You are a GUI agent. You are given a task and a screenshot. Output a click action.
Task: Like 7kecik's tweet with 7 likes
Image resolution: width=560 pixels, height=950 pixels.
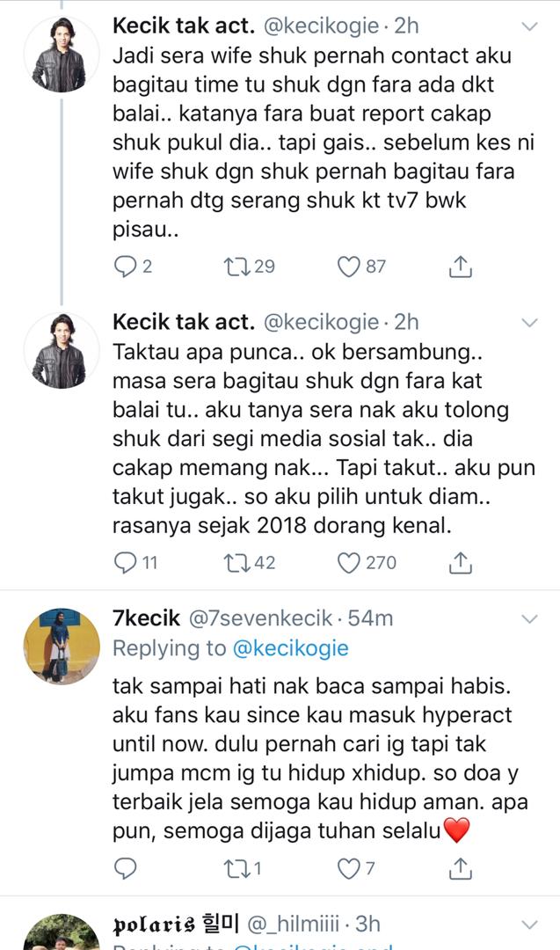point(351,869)
